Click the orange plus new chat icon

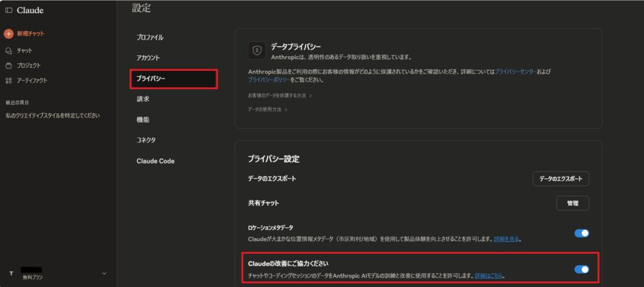[9, 34]
